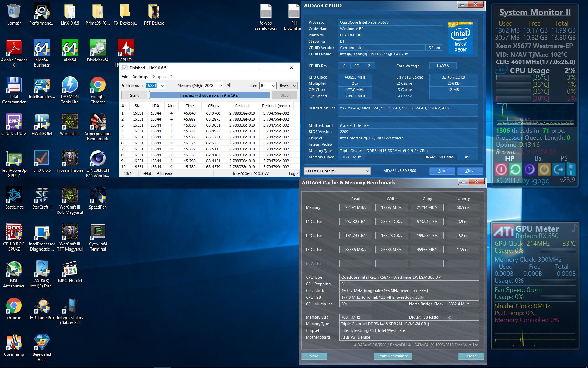The image size is (588, 368).
Task: Open the Lomtár recycle bin icon
Action: tap(14, 15)
